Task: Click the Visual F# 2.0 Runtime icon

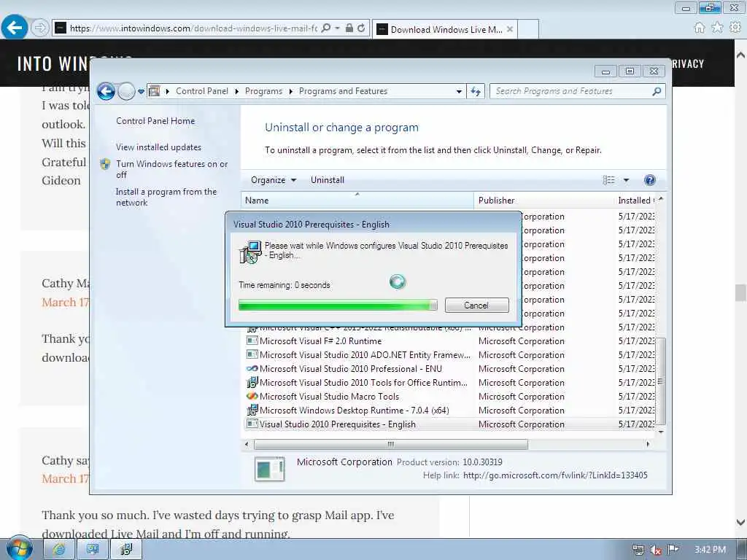Action: (x=252, y=341)
